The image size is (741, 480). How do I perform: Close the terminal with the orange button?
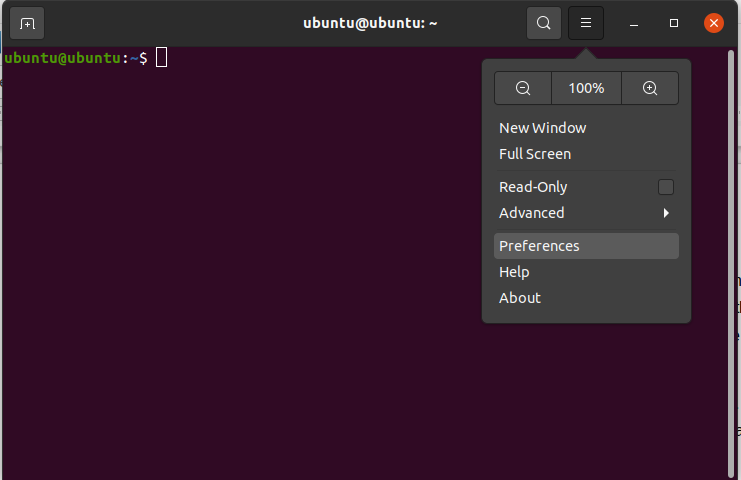click(x=714, y=23)
